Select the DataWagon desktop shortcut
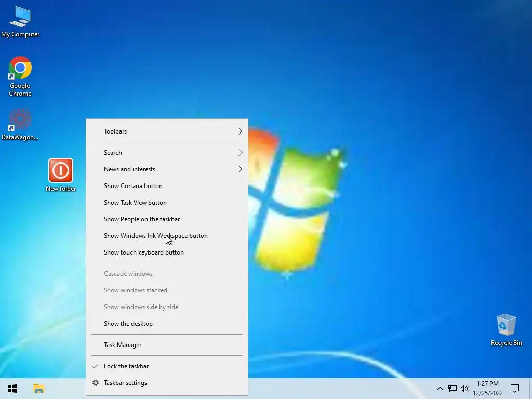 20,124
